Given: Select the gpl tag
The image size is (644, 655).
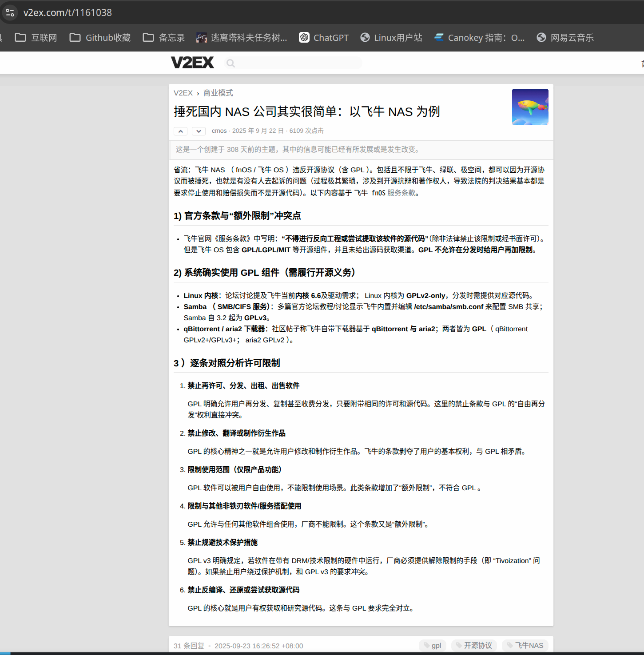Looking at the screenshot, I should tap(433, 645).
